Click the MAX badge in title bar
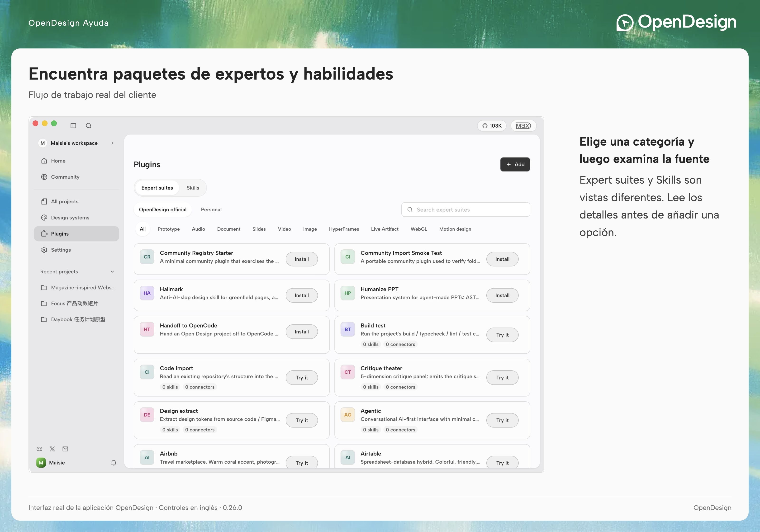The width and height of the screenshot is (760, 532). tap(523, 126)
